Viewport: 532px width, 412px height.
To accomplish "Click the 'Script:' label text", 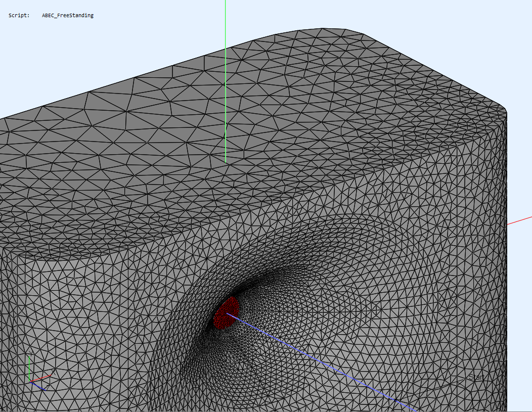I will [19, 15].
